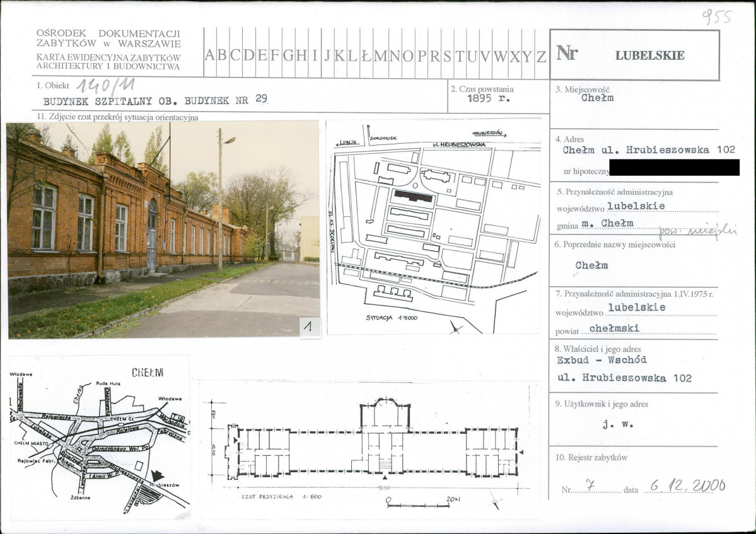Open the brick hospital building photograph
This screenshot has width=756, height=534.
click(163, 229)
